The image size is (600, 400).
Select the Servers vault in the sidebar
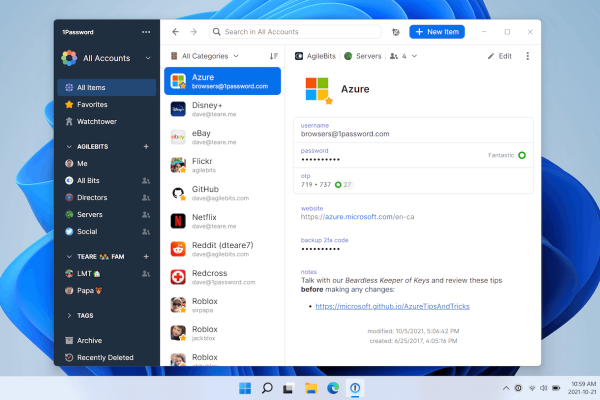tap(90, 213)
